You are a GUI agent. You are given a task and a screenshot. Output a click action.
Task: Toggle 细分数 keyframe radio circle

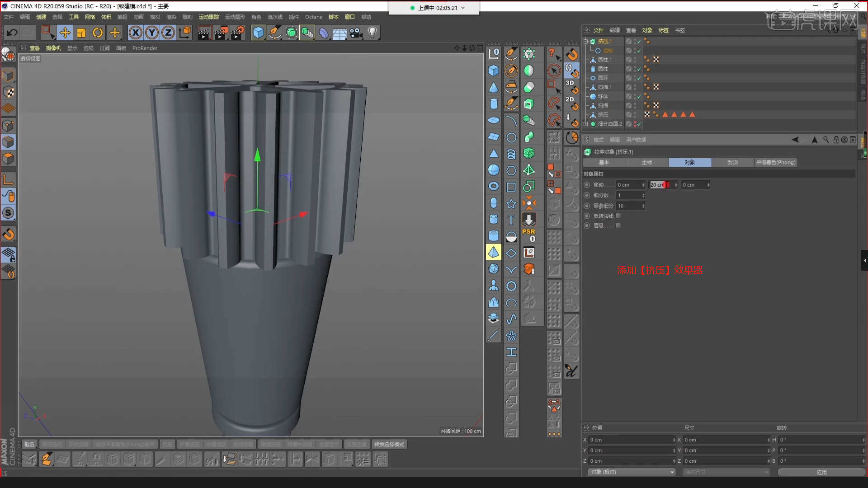pos(587,195)
